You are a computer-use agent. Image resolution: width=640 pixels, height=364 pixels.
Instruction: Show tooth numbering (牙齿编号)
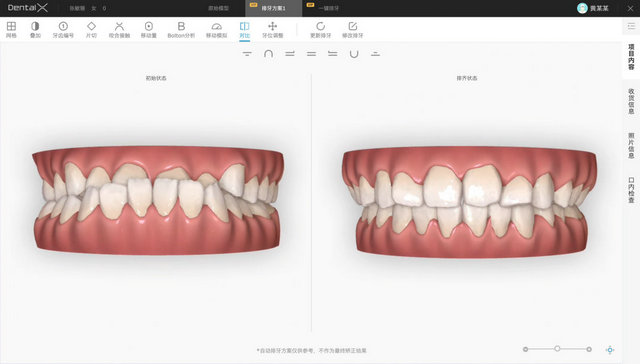[63, 30]
